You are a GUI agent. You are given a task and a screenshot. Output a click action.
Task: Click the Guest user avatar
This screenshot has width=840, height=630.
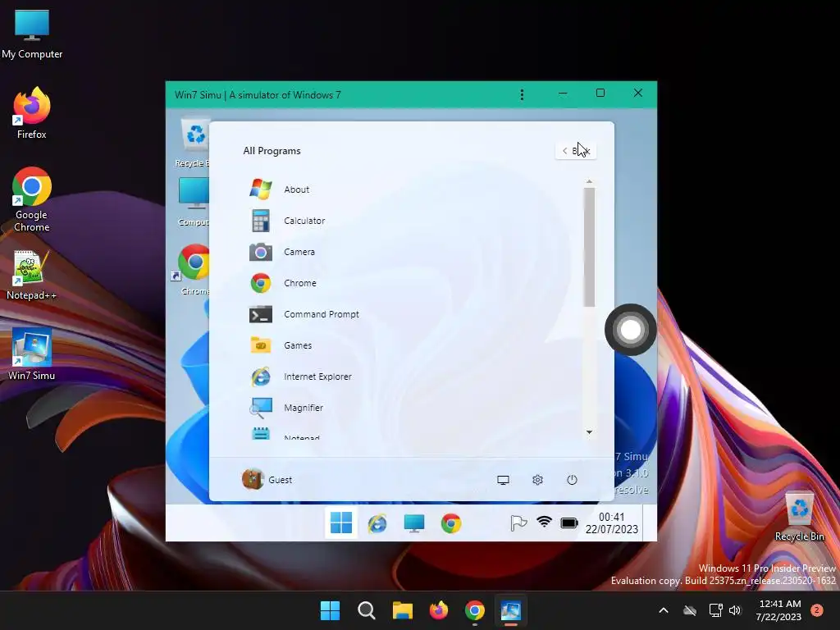(253, 479)
